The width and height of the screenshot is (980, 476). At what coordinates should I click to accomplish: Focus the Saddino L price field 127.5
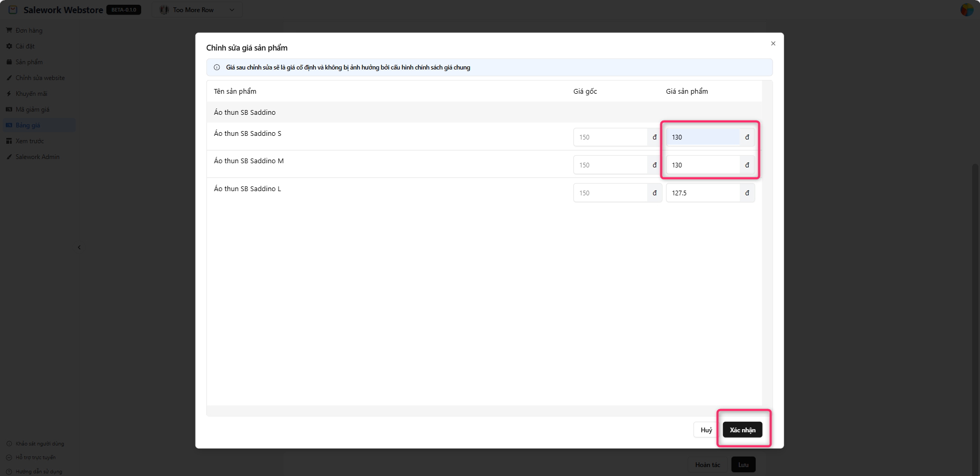click(702, 193)
